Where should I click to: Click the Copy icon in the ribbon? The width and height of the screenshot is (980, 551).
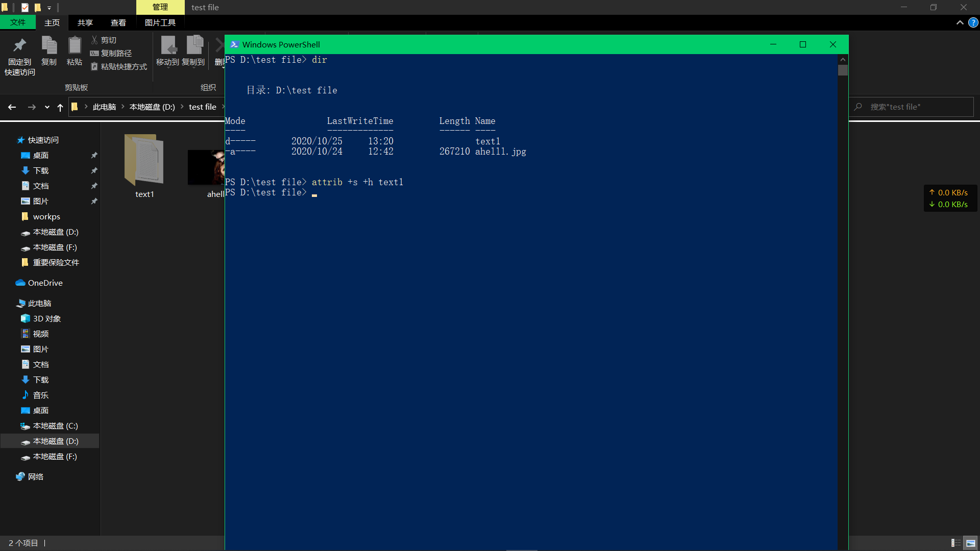[x=49, y=46]
